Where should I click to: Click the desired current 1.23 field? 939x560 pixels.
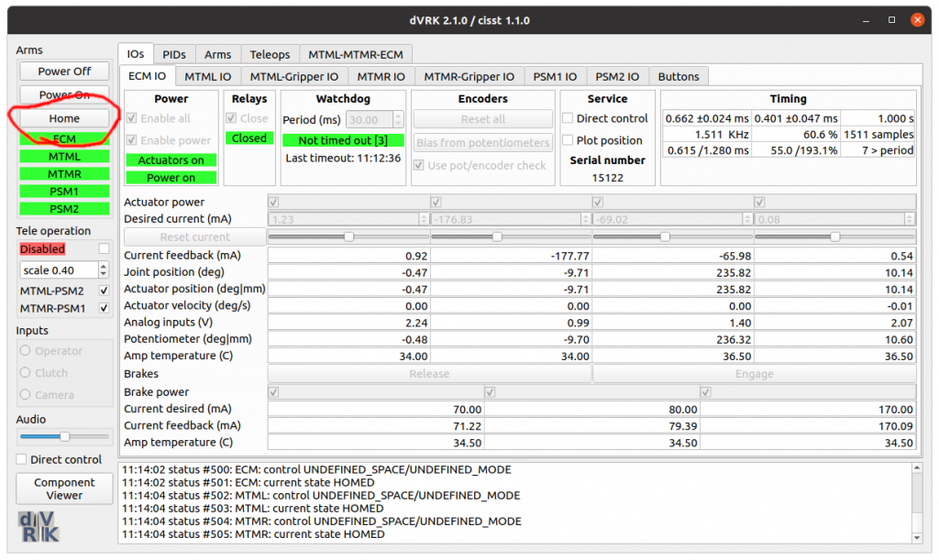click(344, 220)
